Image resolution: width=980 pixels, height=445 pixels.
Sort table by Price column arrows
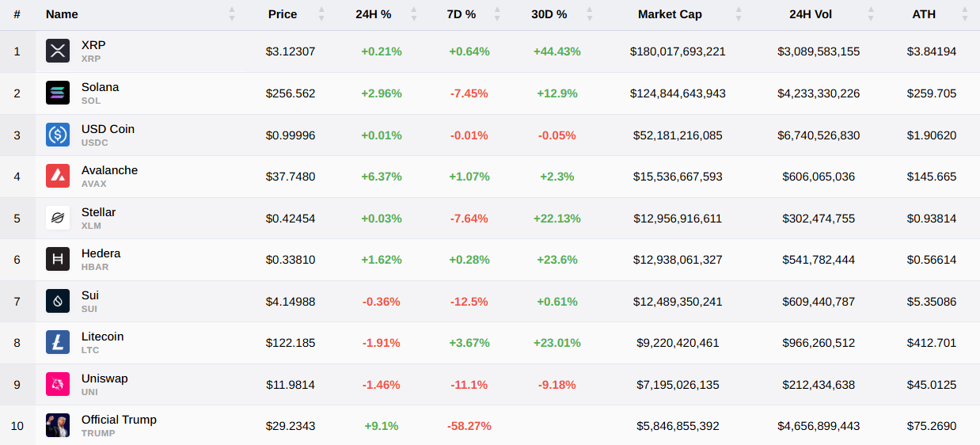(x=321, y=14)
